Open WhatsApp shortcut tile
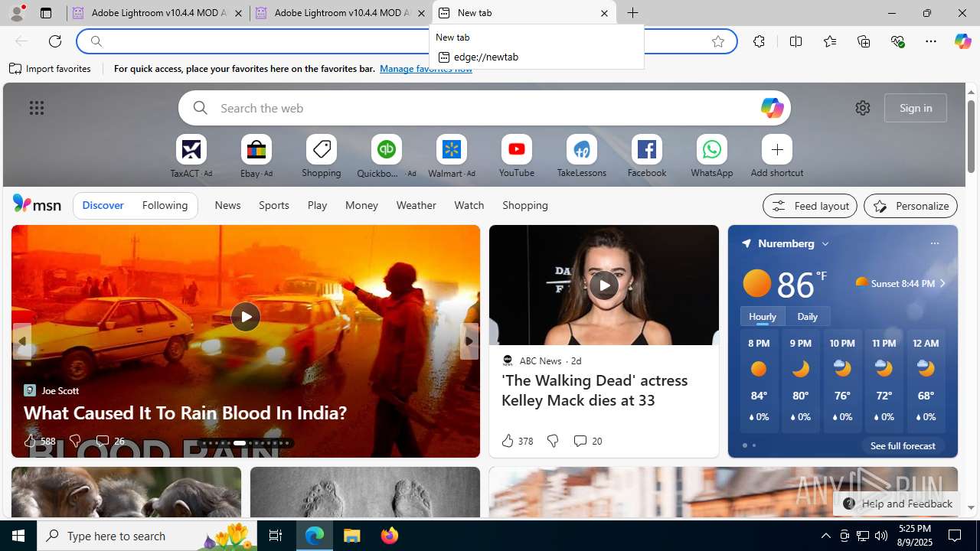Image resolution: width=980 pixels, height=551 pixels. pos(712,157)
